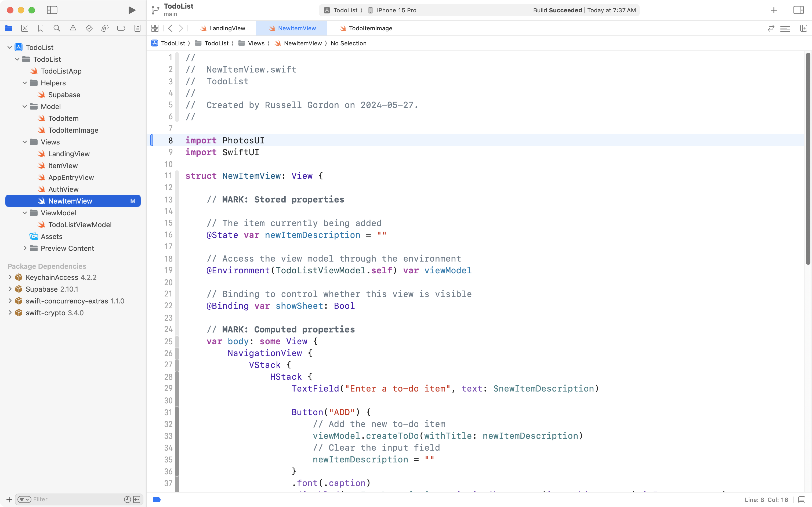Expand the swift-crypto package

click(x=10, y=313)
